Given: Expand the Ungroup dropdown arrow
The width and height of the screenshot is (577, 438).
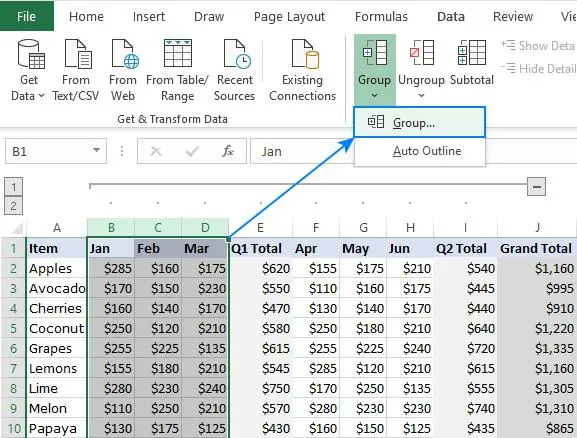Looking at the screenshot, I should click(x=422, y=96).
